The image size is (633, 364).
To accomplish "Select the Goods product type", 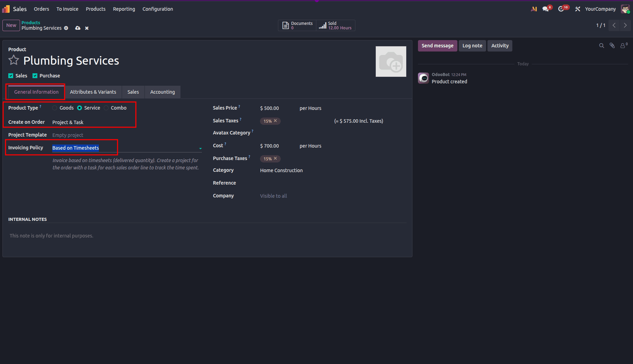I will tap(55, 108).
